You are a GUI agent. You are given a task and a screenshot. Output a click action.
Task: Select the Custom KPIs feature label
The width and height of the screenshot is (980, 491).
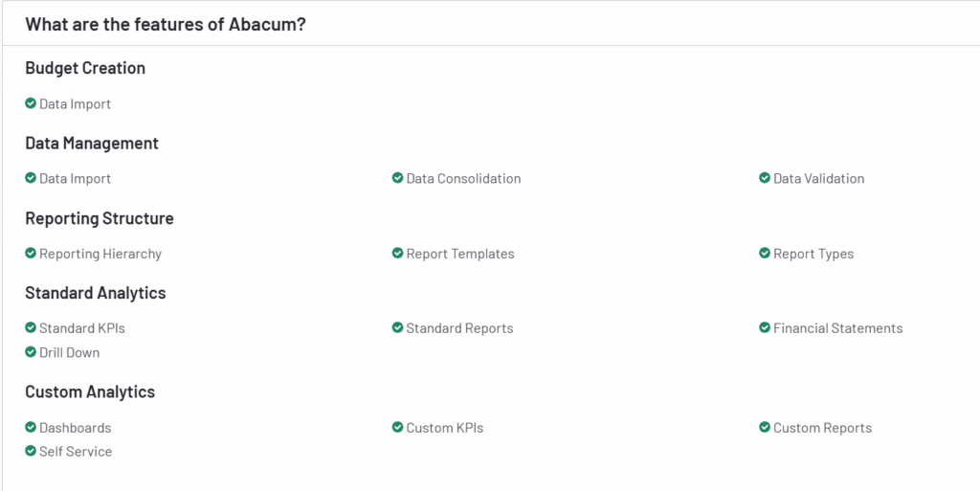[x=444, y=428]
